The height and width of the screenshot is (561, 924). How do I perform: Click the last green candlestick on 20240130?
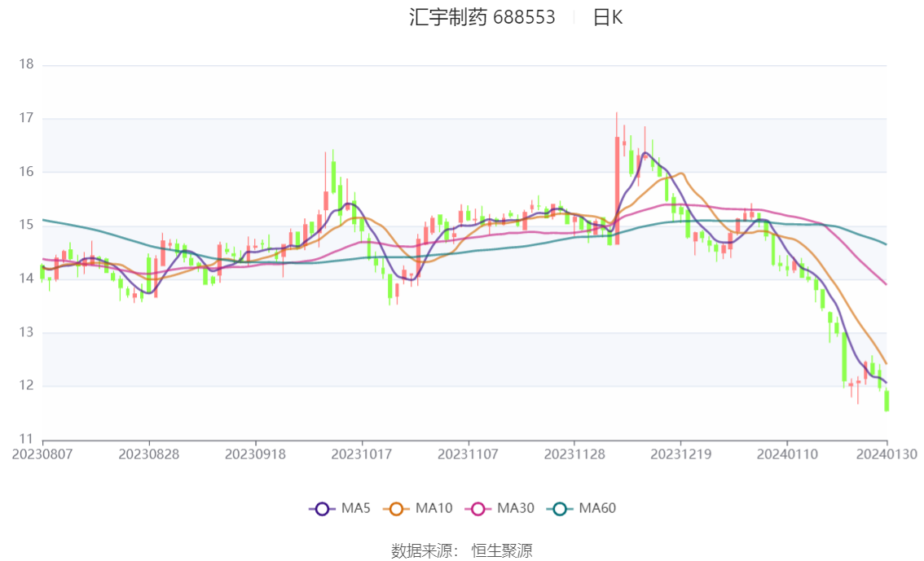887,401
